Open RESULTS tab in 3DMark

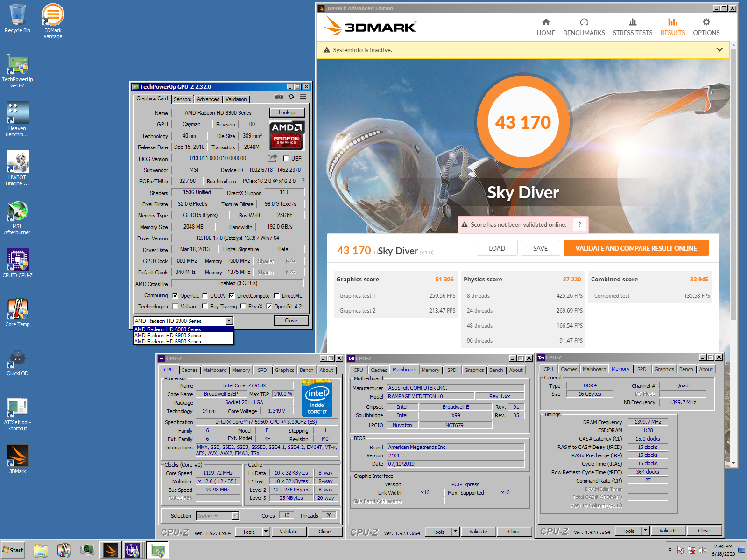pyautogui.click(x=673, y=27)
